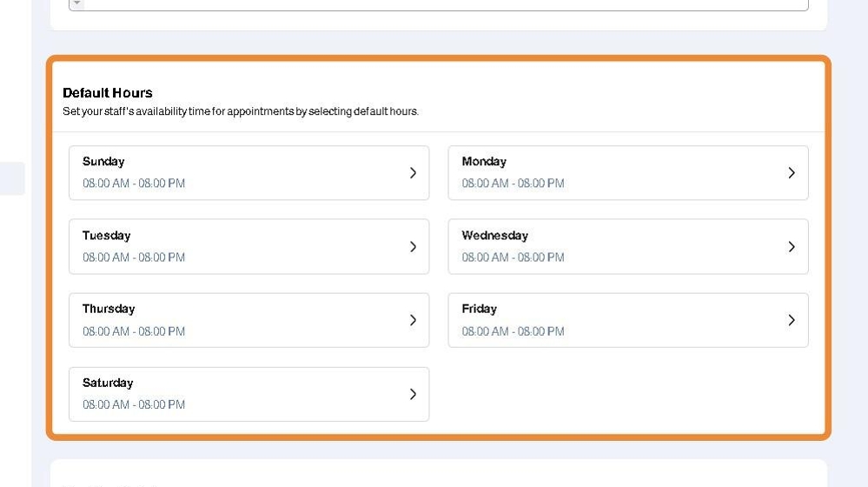868x487 pixels.
Task: Click the arrow icon on the Wednesday card
Action: [x=791, y=247]
